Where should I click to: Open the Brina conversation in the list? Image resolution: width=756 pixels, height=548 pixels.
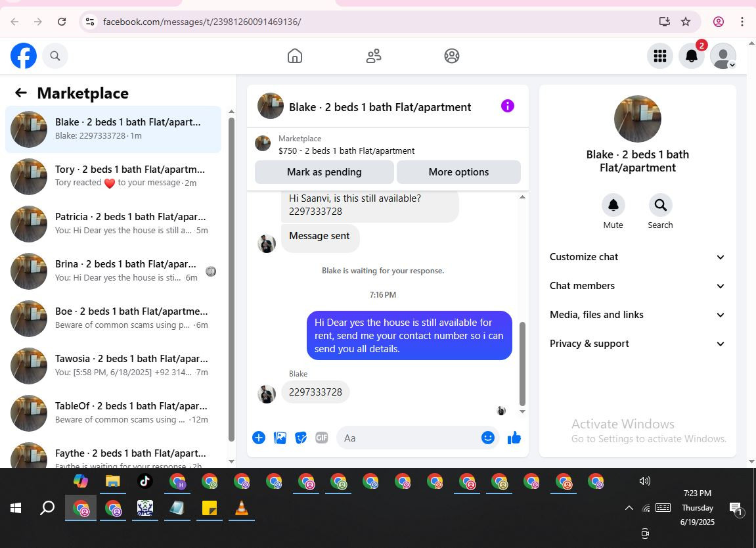tap(114, 271)
